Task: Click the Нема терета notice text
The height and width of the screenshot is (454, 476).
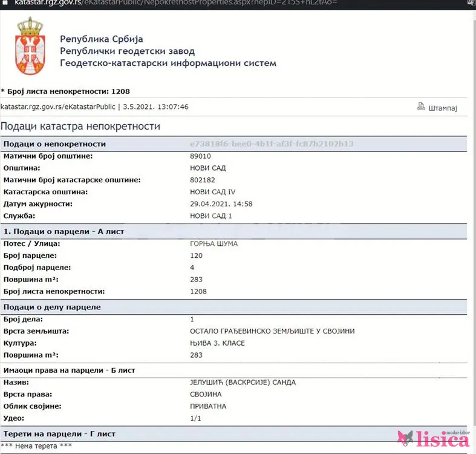Action: 36,446
